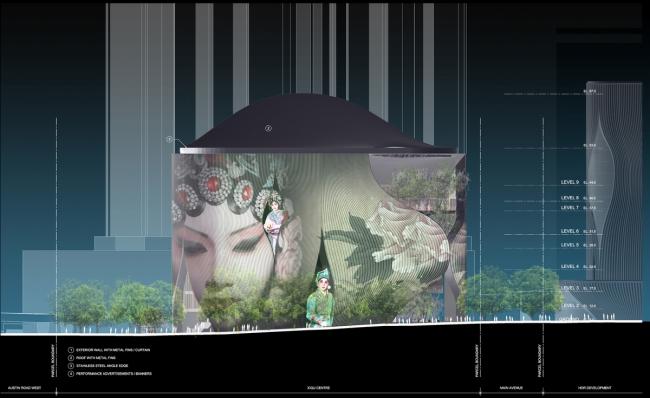Click the 'HSR DEVELOPMENT' label
Viewport: 650px width, 398px height.
pos(594,388)
